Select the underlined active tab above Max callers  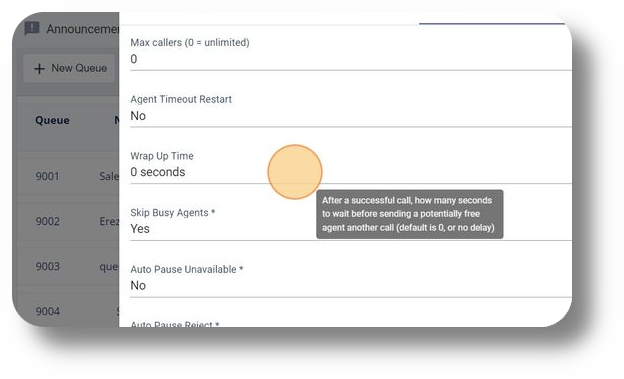tap(492, 21)
